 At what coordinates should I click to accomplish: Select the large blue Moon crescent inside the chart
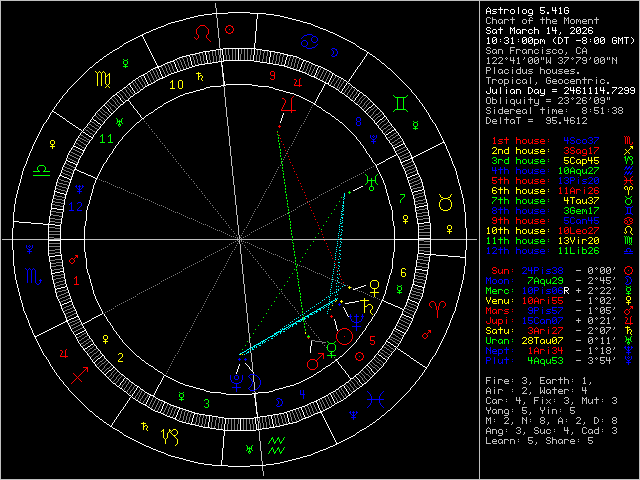255,382
